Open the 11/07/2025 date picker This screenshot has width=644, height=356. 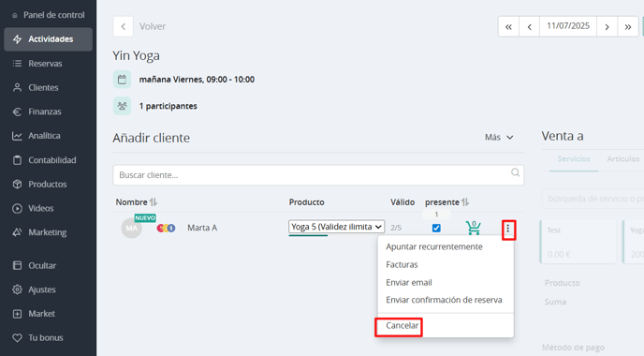[568, 27]
